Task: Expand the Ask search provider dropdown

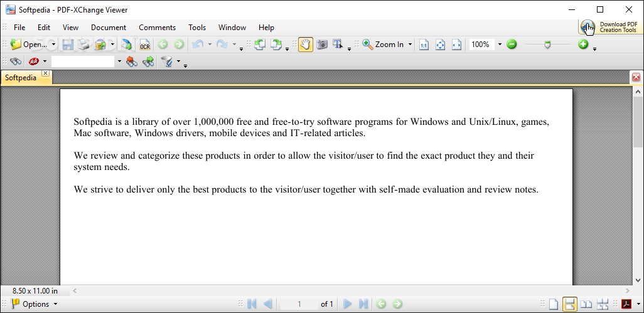Action: click(x=45, y=62)
